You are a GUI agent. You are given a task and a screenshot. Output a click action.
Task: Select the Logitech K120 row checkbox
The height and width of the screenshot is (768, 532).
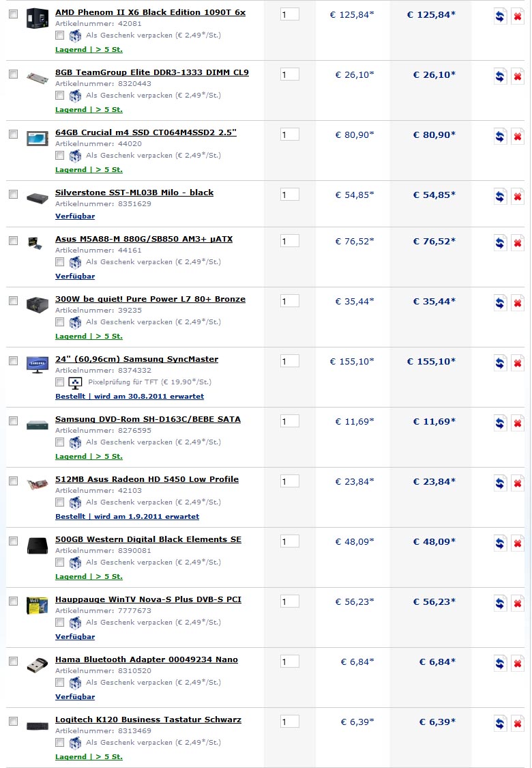(13, 721)
